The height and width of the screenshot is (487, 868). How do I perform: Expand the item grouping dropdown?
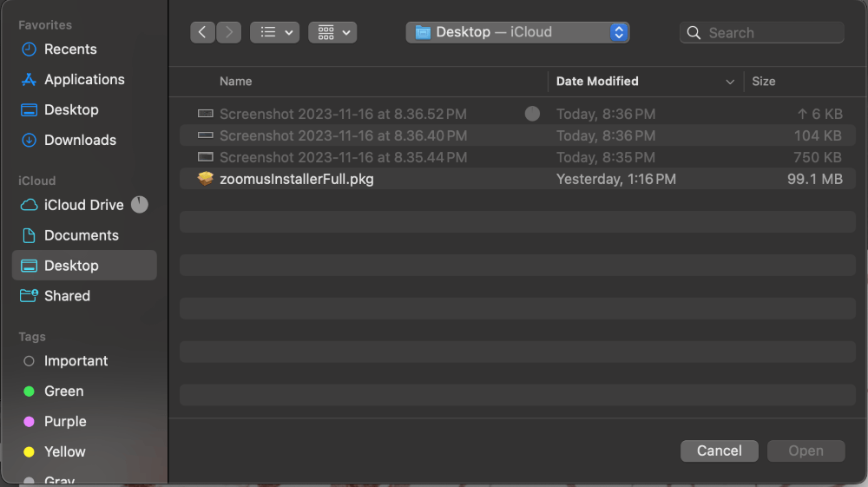332,32
